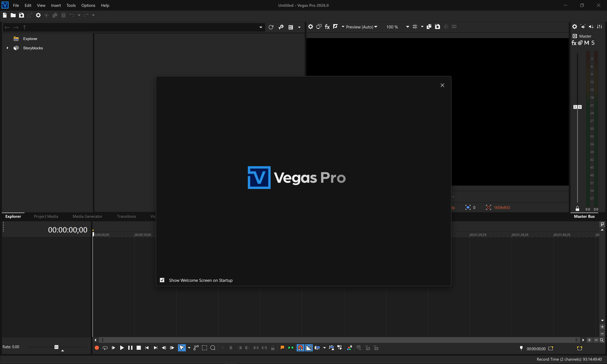This screenshot has height=364, width=607.
Task: Select the Normal Edit arrow tool
Action: (x=182, y=348)
